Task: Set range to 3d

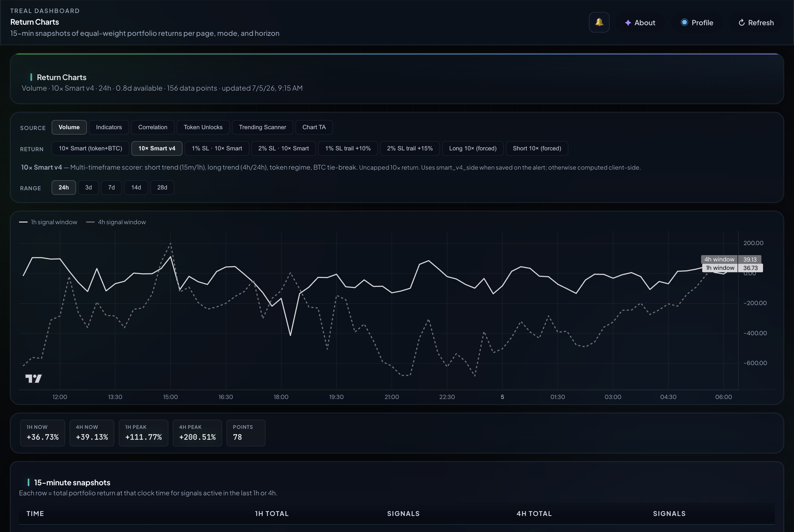Action: pos(88,188)
